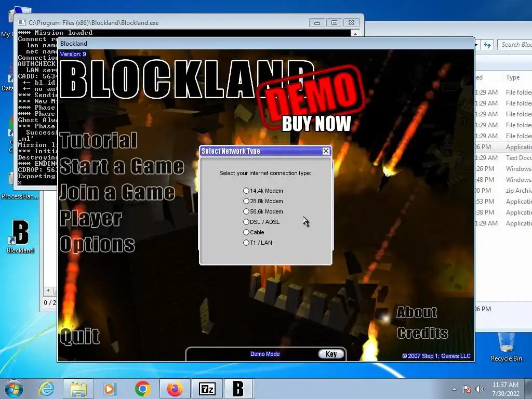Launch Firefox from taskbar
Viewport: 532px width, 399px height.
175,389
